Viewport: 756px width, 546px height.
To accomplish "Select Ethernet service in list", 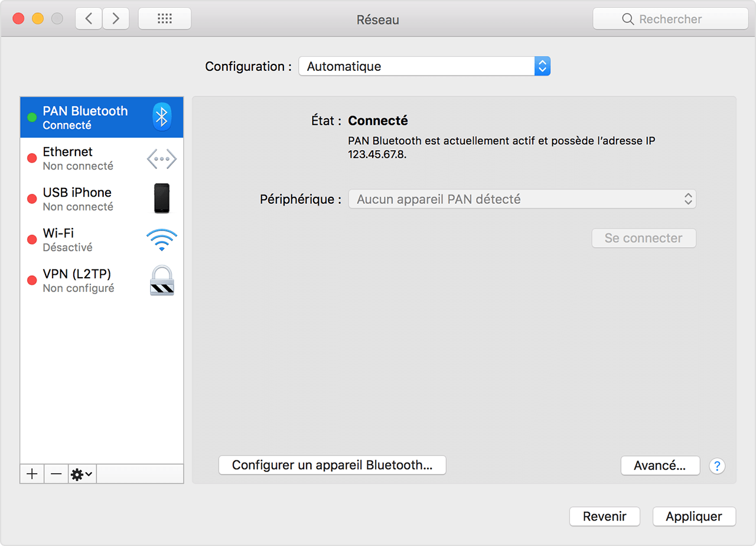I will [102, 158].
